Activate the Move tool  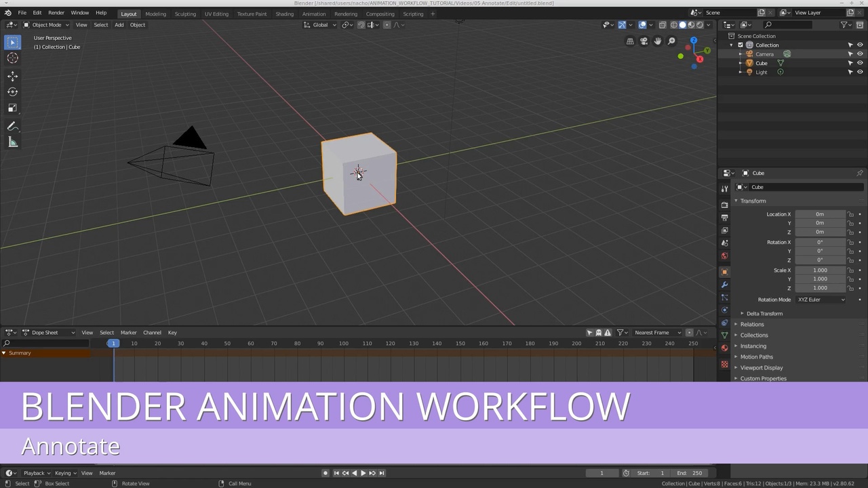(x=12, y=76)
